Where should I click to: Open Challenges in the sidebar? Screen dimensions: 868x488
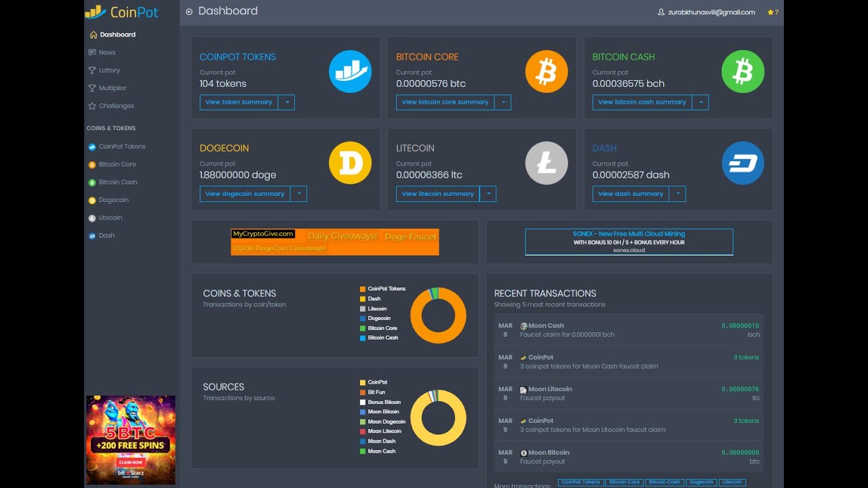111,106
